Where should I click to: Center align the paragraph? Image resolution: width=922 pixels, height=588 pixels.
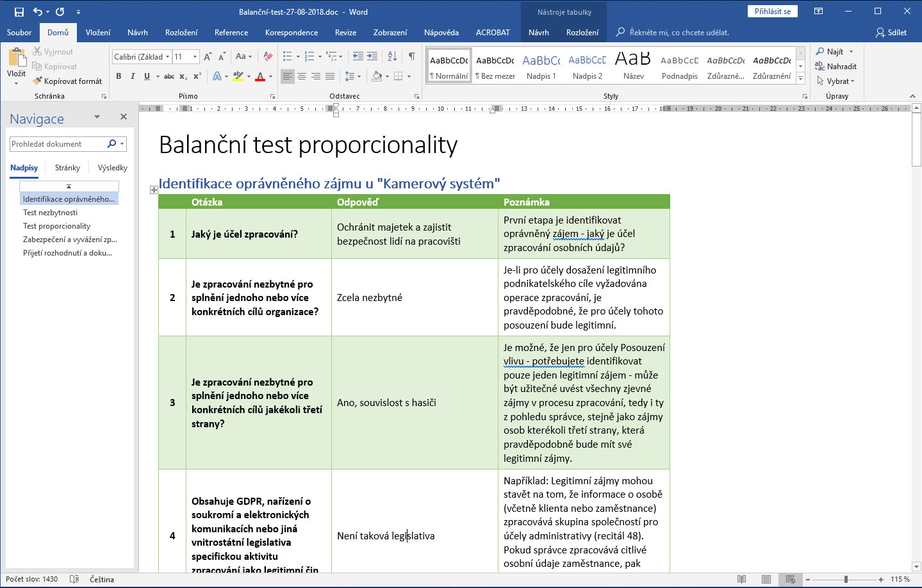click(x=302, y=76)
